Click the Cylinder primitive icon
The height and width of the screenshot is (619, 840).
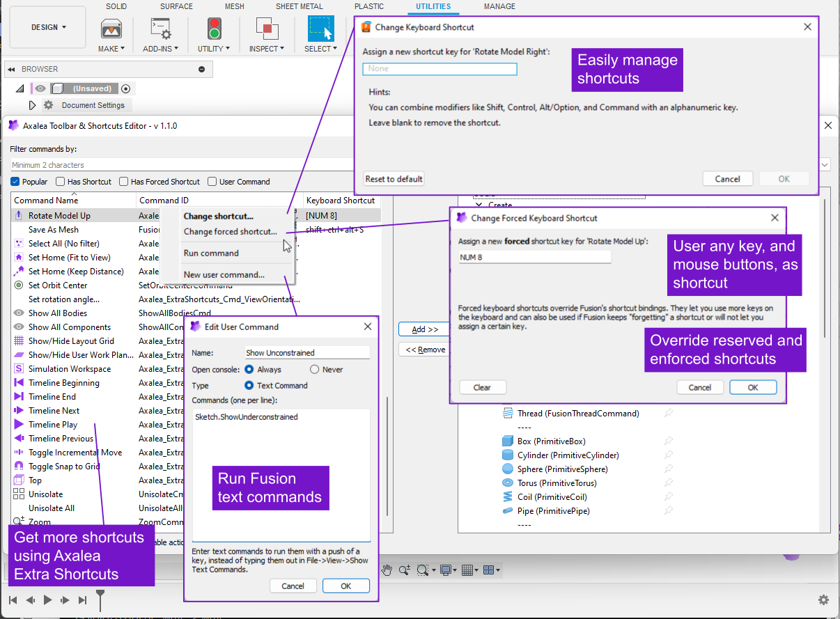tap(508, 455)
